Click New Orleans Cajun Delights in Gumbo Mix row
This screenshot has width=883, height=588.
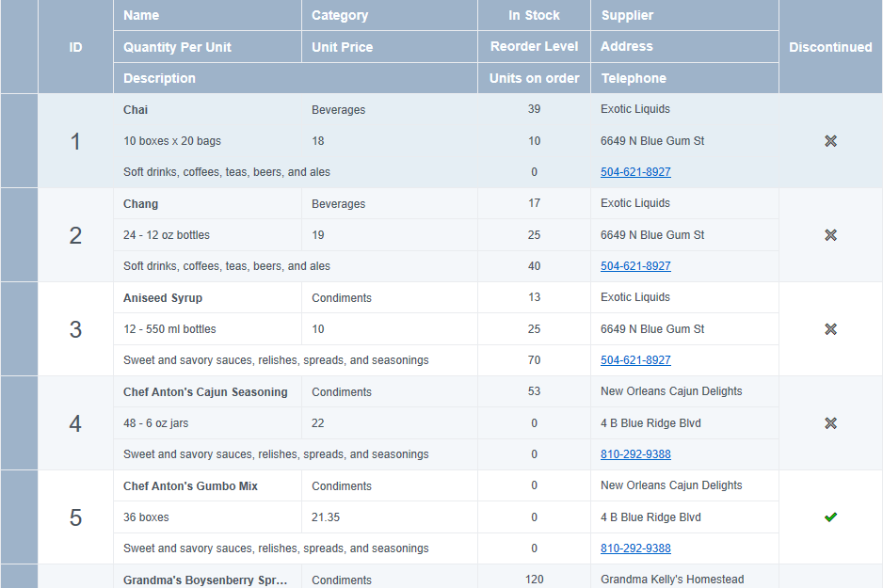(x=671, y=485)
